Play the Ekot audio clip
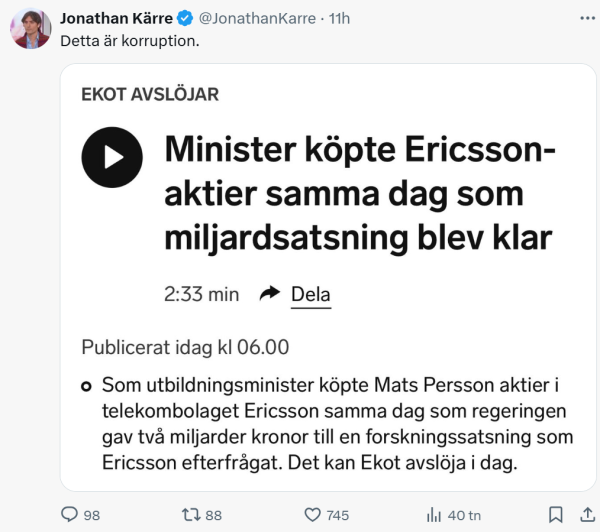Viewport: 600px width, 532px height. 112,158
